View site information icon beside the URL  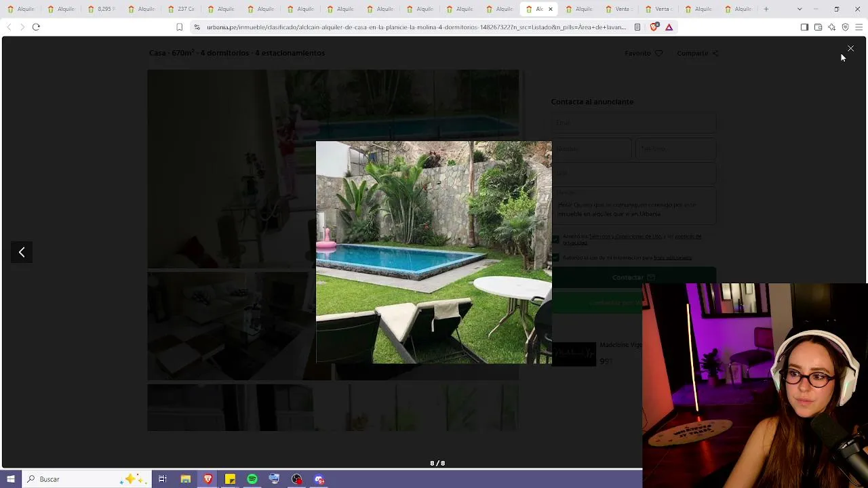tap(197, 27)
